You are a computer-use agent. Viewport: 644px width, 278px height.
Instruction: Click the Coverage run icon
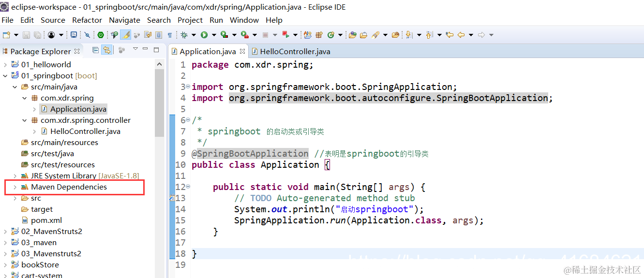[x=224, y=35]
